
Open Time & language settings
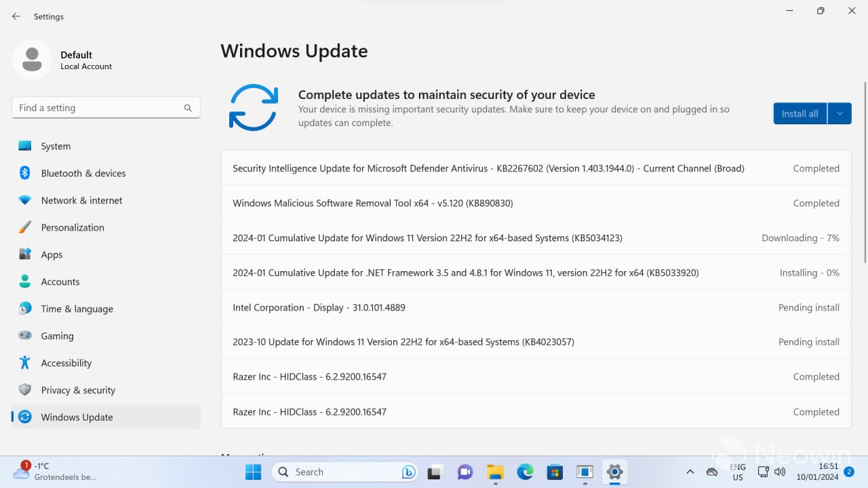click(x=77, y=309)
